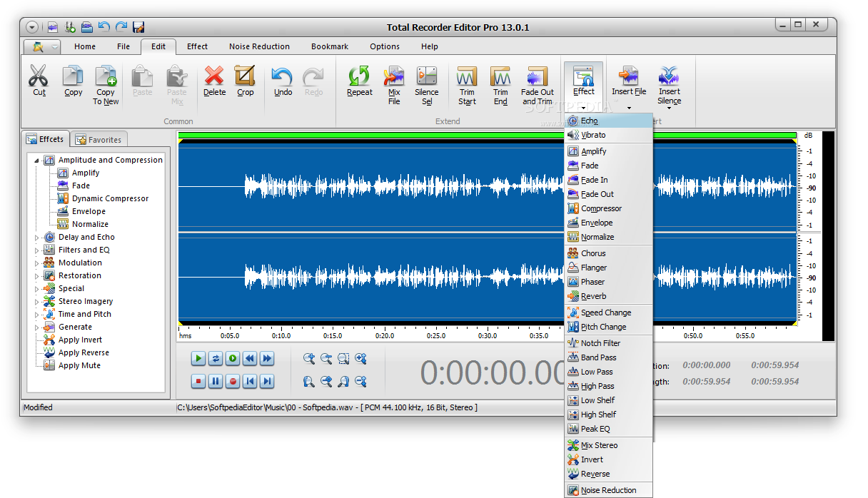Open the Options ribbon tab
This screenshot has width=868, height=498.
click(385, 46)
